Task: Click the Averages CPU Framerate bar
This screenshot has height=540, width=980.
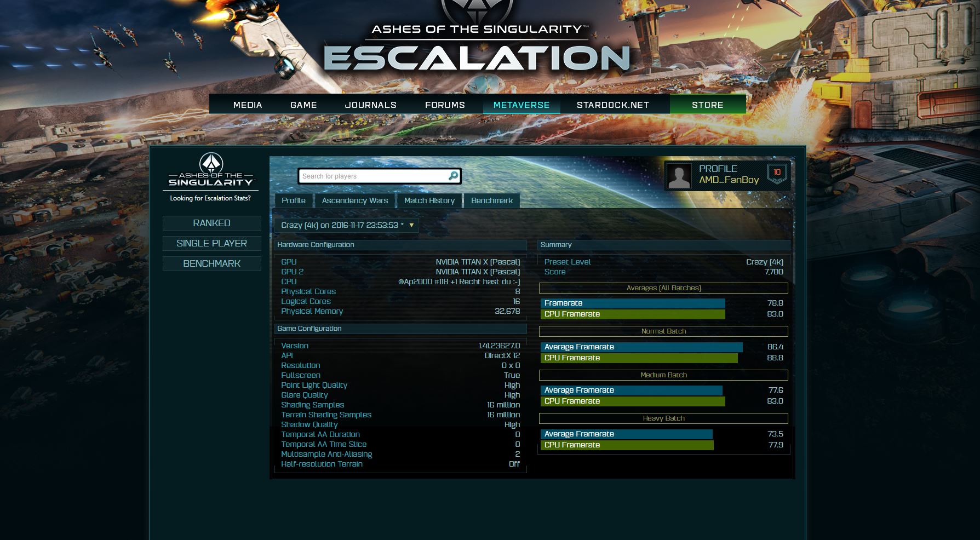Action: (x=633, y=314)
